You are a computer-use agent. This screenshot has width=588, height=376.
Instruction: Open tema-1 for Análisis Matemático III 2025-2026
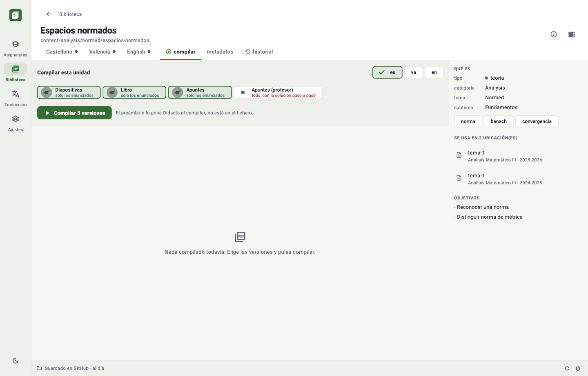(x=519, y=156)
